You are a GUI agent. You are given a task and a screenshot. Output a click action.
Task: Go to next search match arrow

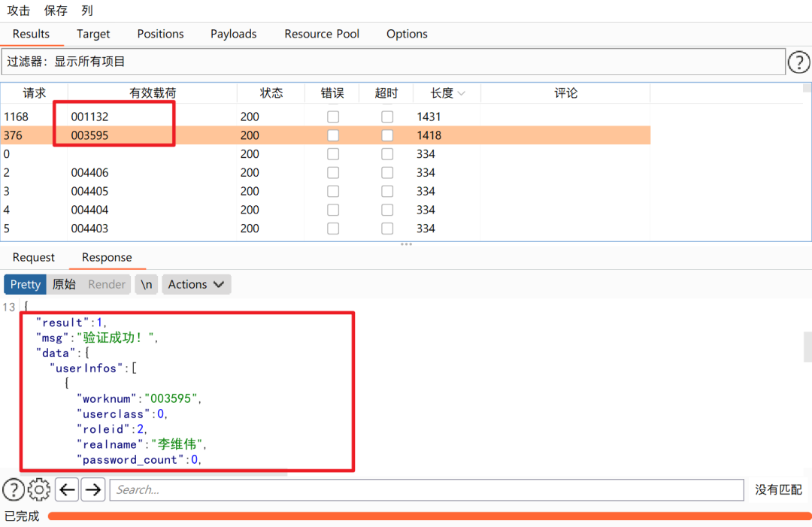pyautogui.click(x=93, y=489)
